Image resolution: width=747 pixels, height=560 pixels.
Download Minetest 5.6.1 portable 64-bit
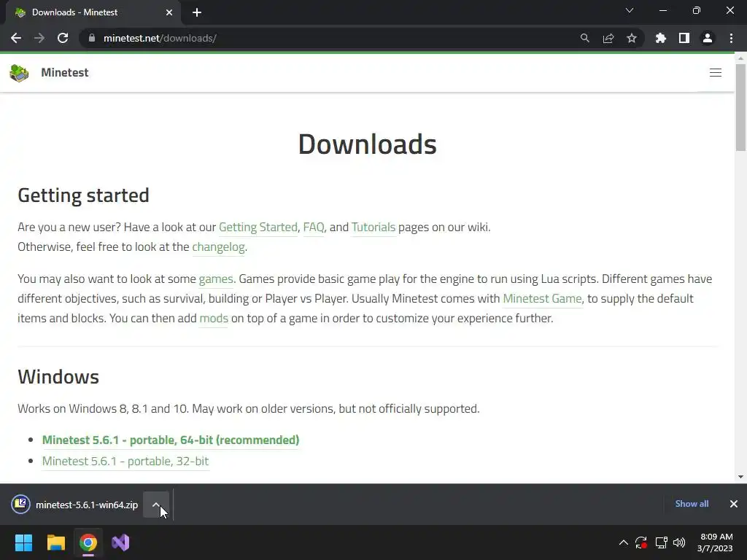[x=171, y=440]
